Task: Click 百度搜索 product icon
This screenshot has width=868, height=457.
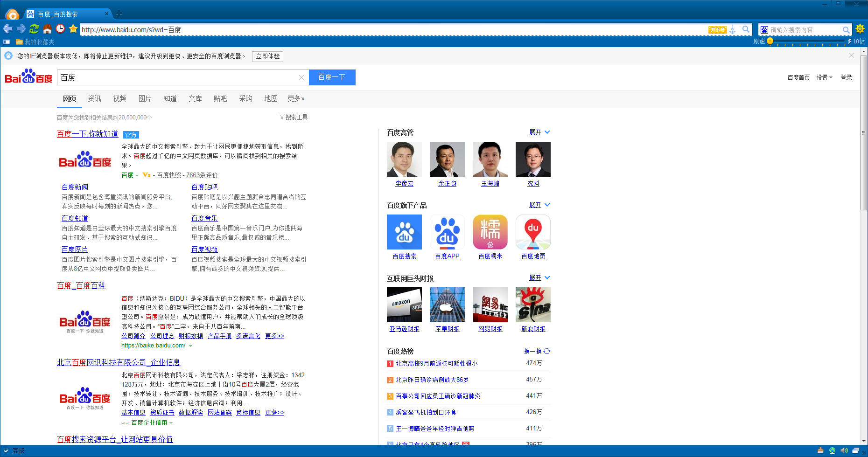Action: pyautogui.click(x=404, y=232)
